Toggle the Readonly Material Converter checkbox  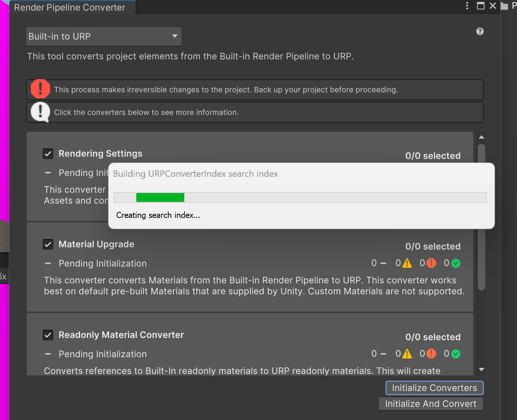[x=48, y=335]
